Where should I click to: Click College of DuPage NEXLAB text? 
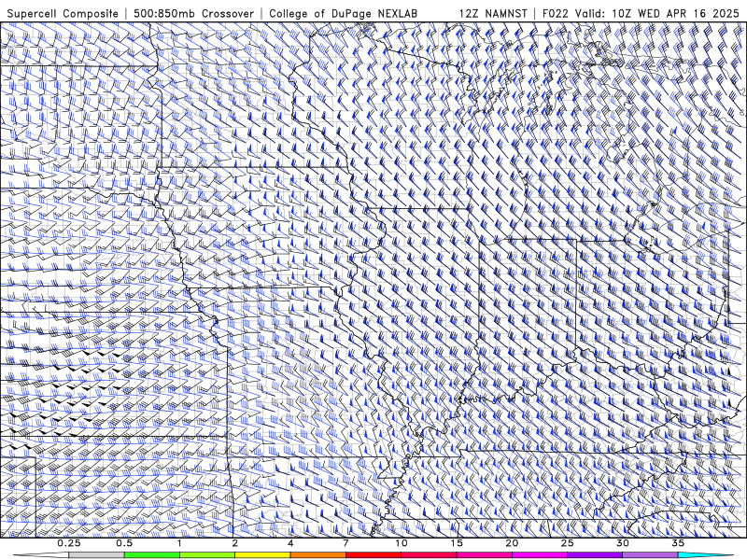(x=343, y=13)
